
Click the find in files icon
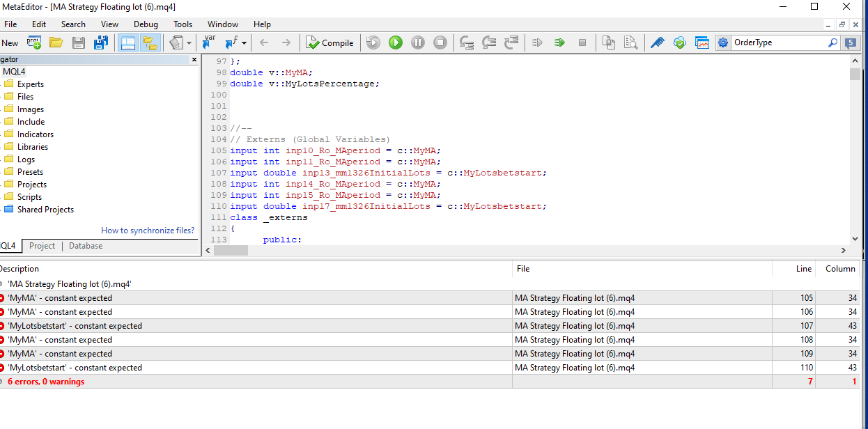point(631,42)
